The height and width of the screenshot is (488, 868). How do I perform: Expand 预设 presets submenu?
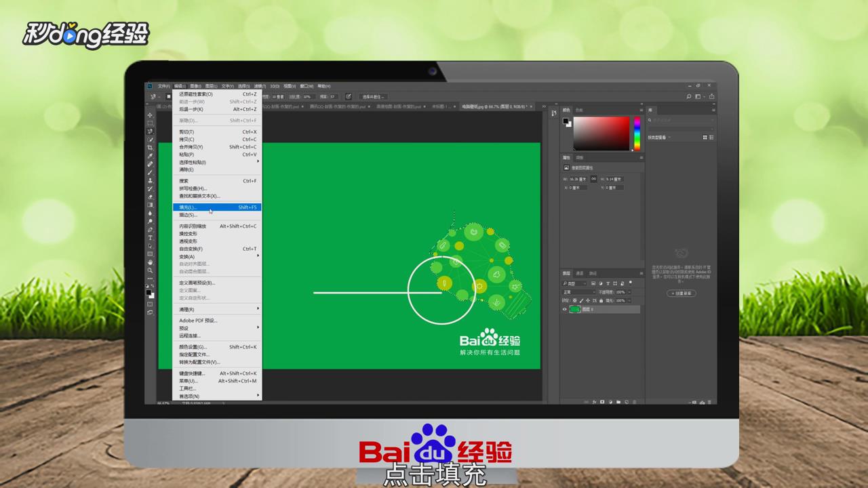tap(217, 328)
